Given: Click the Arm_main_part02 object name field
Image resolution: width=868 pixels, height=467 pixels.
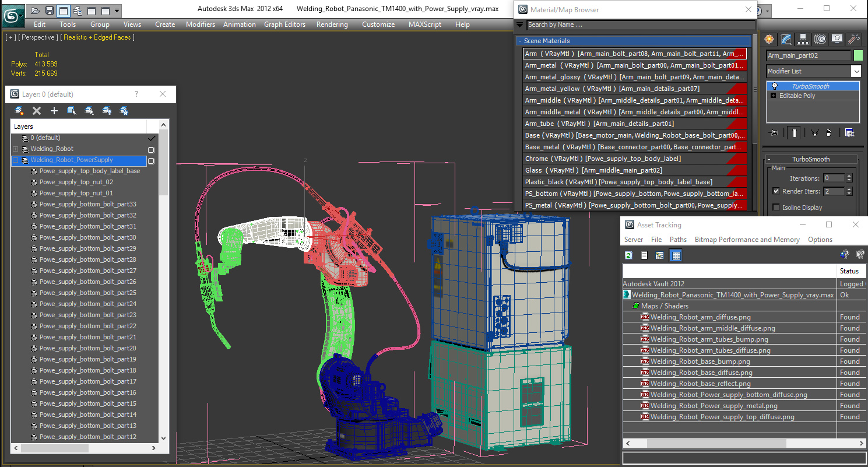Looking at the screenshot, I should click(x=809, y=55).
